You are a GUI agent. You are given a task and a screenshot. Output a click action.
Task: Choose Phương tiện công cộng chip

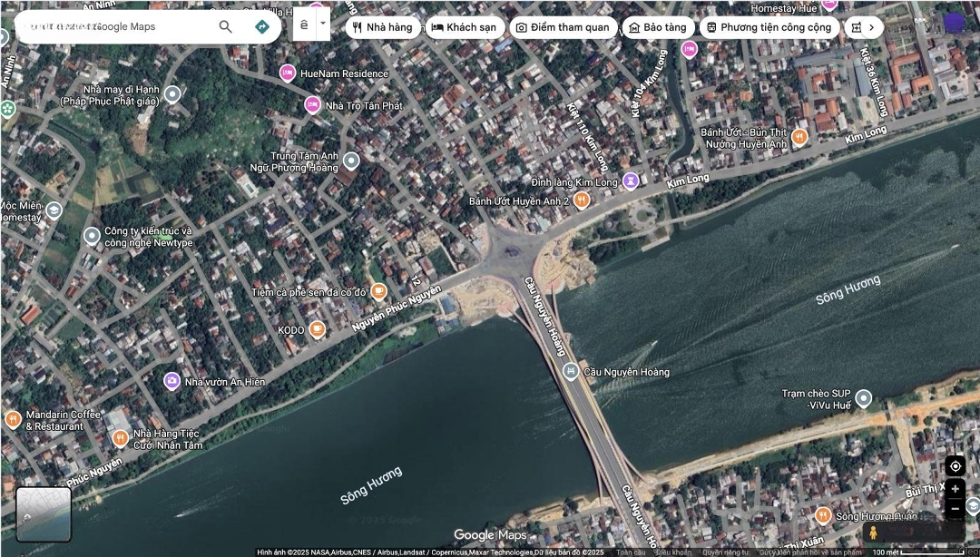pos(769,27)
